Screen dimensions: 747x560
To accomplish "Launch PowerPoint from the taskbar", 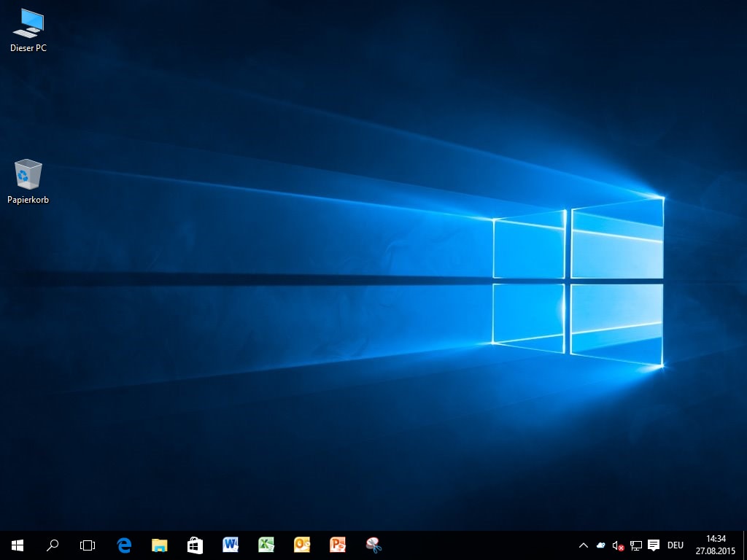I will 338,545.
